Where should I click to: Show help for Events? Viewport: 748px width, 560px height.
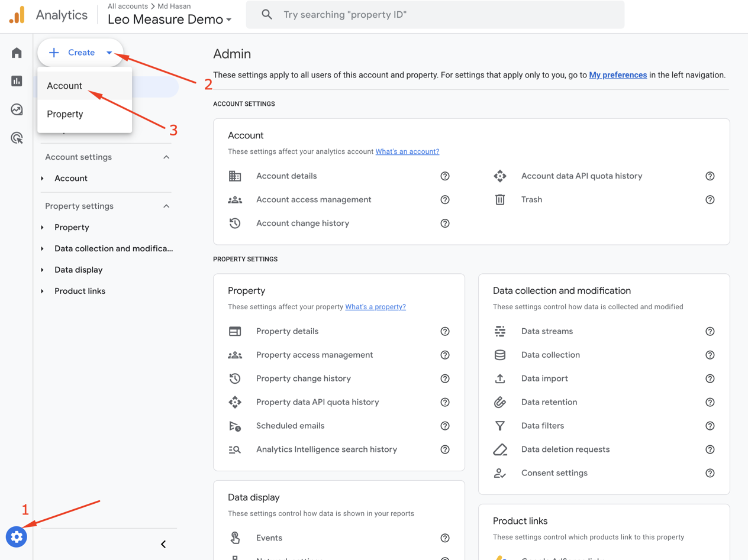(x=445, y=538)
